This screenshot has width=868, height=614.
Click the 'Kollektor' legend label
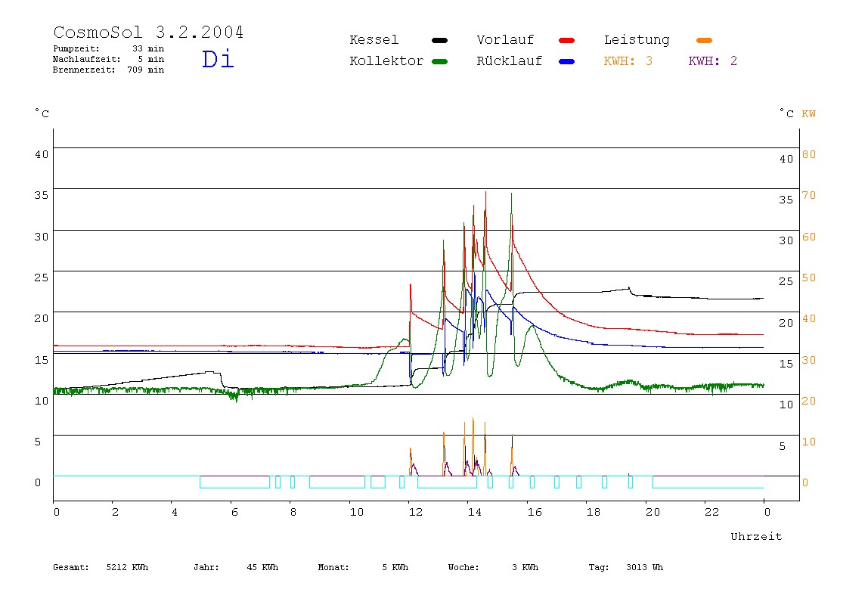point(386,61)
